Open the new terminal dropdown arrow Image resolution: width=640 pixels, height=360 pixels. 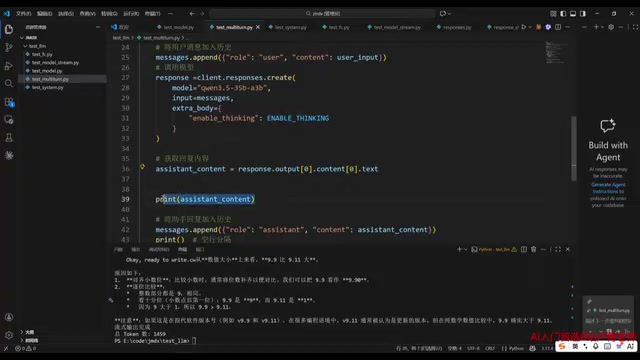click(x=465, y=249)
